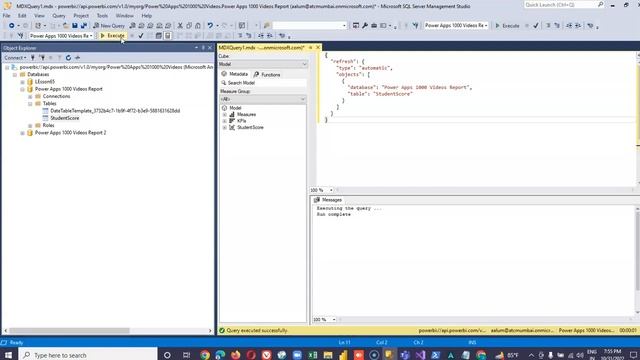Click the taskbar search box

pos(88,355)
